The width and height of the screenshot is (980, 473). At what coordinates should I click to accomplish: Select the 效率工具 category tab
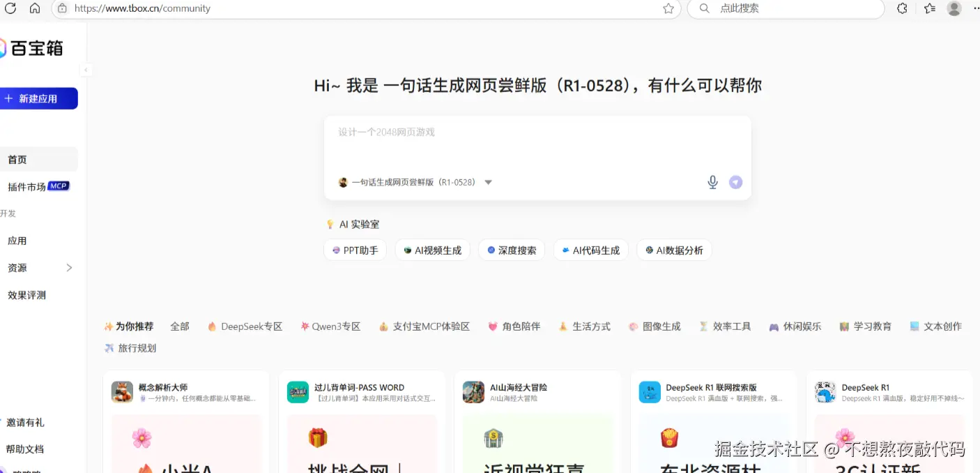[x=725, y=326]
